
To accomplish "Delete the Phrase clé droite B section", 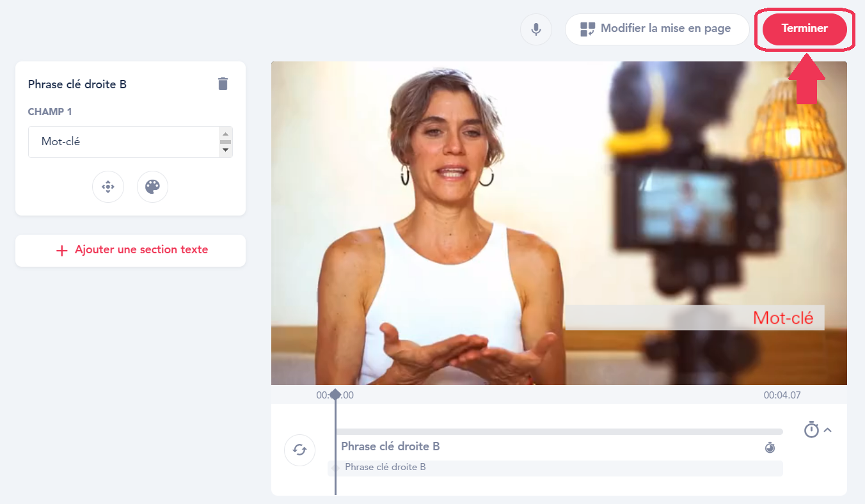I will pos(223,84).
